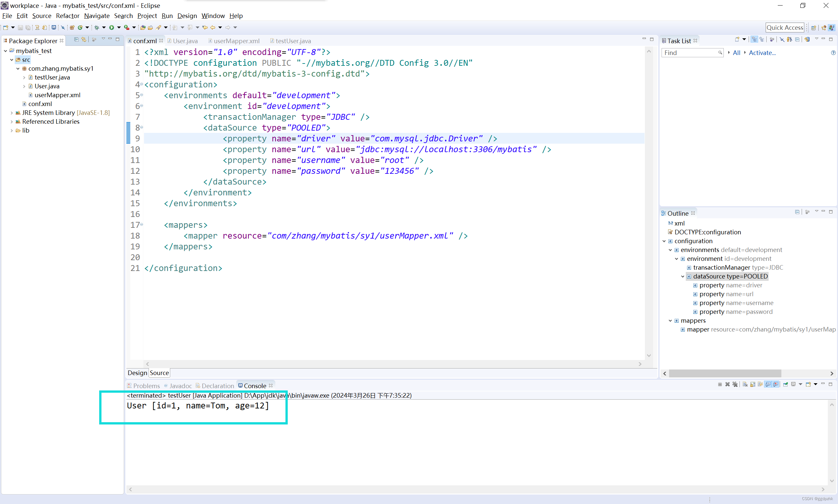This screenshot has width=838, height=504.
Task: Click the New Java Package icon
Action: [x=72, y=27]
